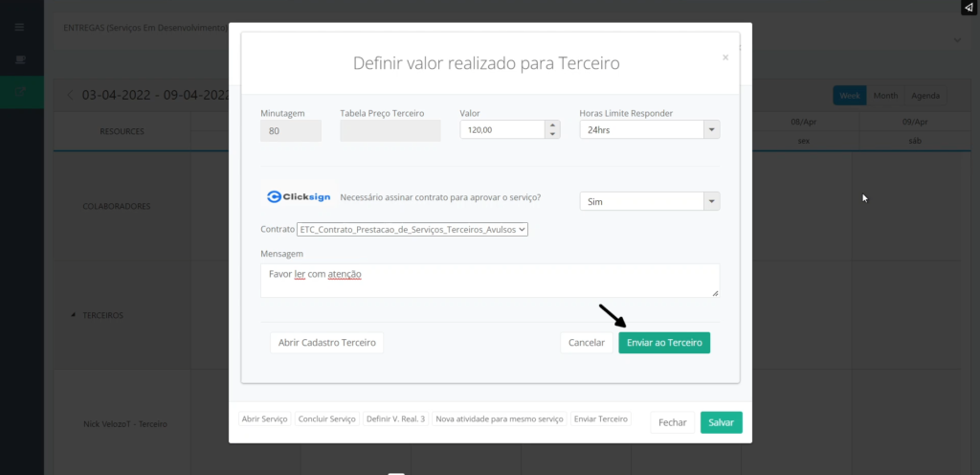The width and height of the screenshot is (980, 475).
Task: Close the Definir valor dialog with X
Action: coord(725,57)
